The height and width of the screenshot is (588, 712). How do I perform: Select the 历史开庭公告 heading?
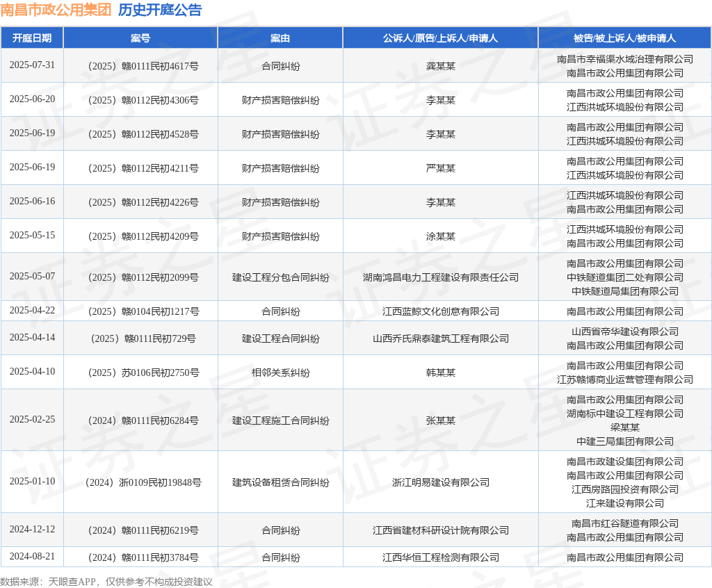point(160,10)
